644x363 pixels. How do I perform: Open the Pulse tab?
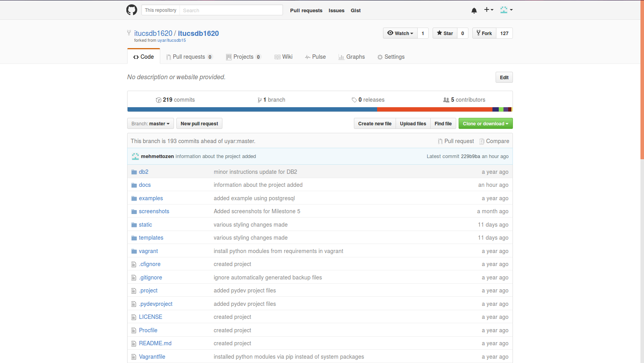pyautogui.click(x=315, y=57)
